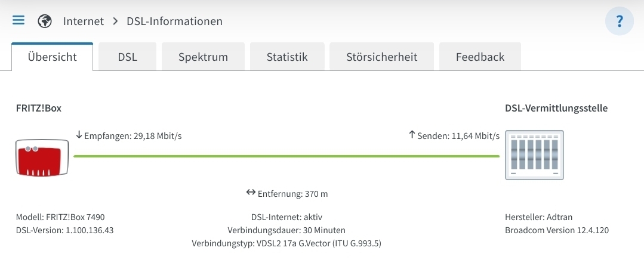
Task: Click the download arrow beside Empfangen
Action: coord(79,135)
